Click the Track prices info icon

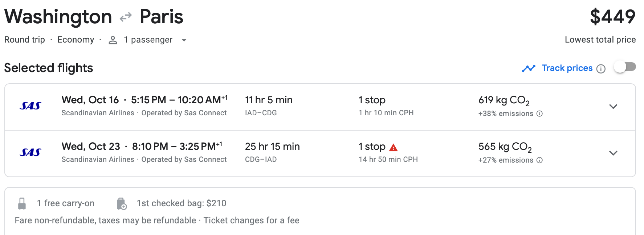click(x=601, y=69)
